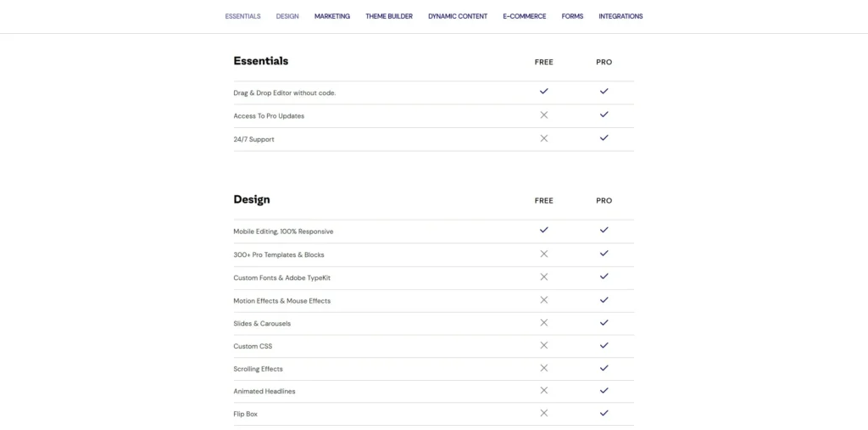Click the Free X icon for Custom CSS
The width and height of the screenshot is (868, 430).
click(544, 345)
